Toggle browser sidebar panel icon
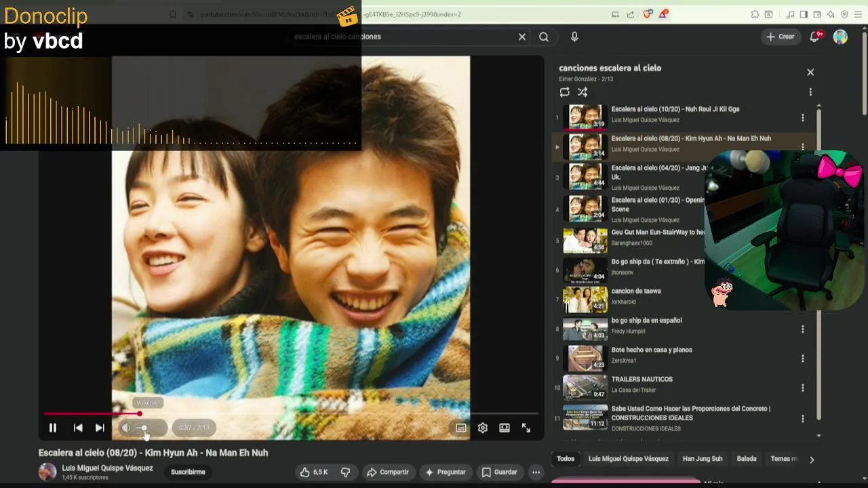This screenshot has height=488, width=868. [x=804, y=14]
